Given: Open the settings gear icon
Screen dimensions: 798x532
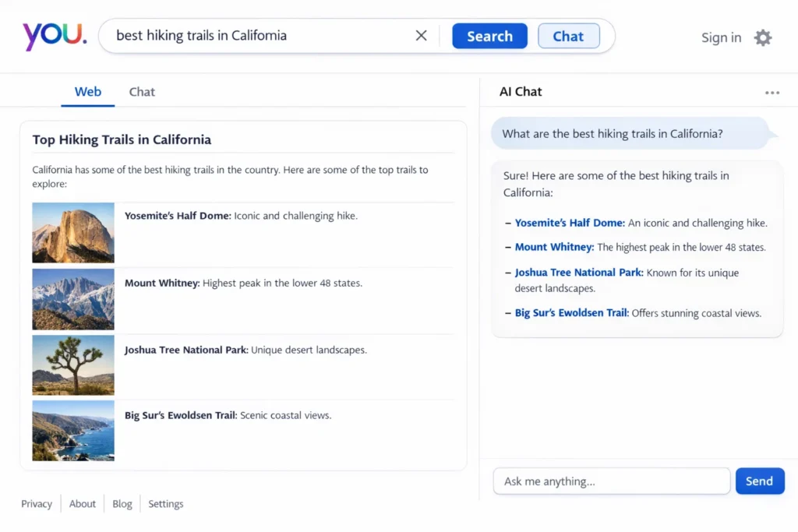Looking at the screenshot, I should [x=762, y=37].
